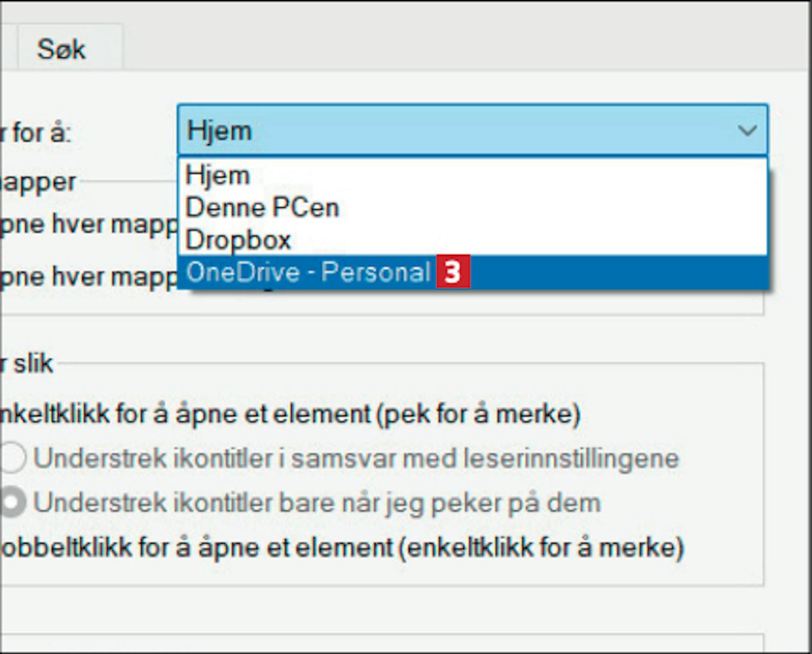Select the first 'pne hver mappe' option
The height and width of the screenshot is (654, 812).
pos(89,224)
